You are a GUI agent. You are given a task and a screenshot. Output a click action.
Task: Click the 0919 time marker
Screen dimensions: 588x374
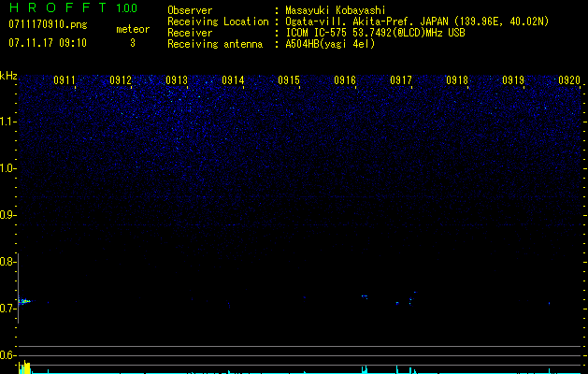tap(513, 80)
